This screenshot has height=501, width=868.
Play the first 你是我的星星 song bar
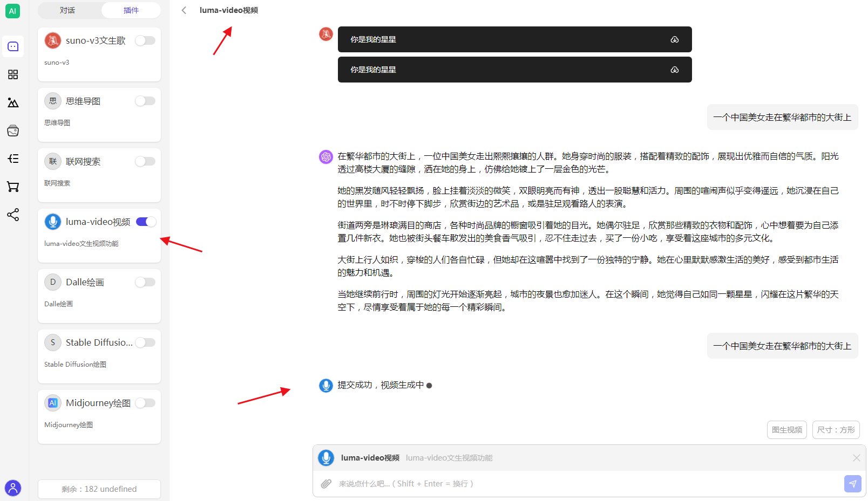(515, 39)
